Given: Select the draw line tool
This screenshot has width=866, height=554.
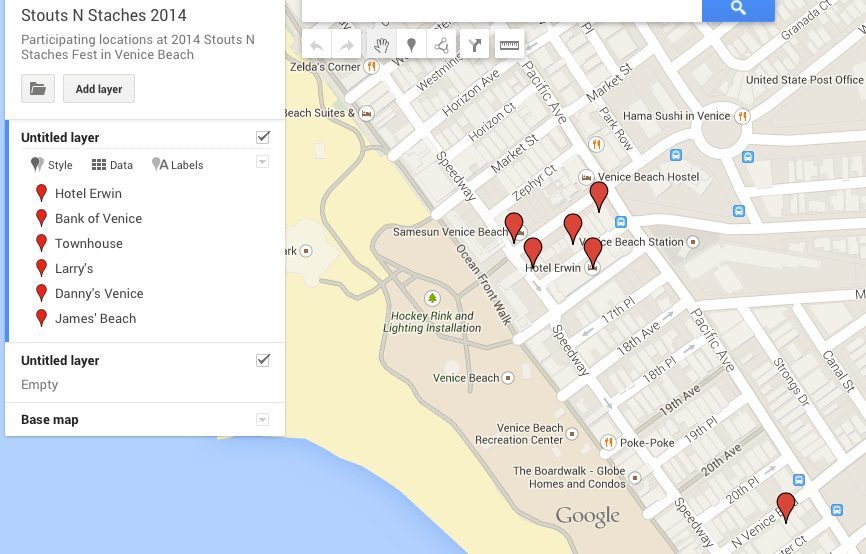Looking at the screenshot, I should coord(440,45).
